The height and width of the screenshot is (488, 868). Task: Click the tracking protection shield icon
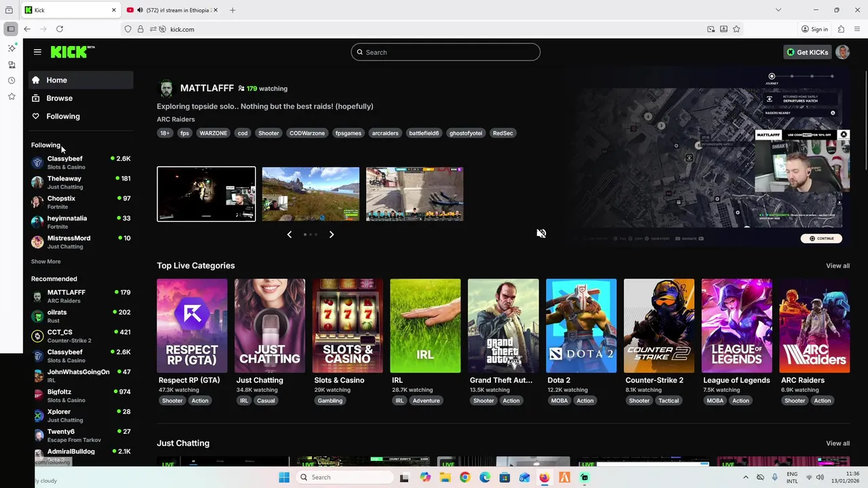pos(127,29)
